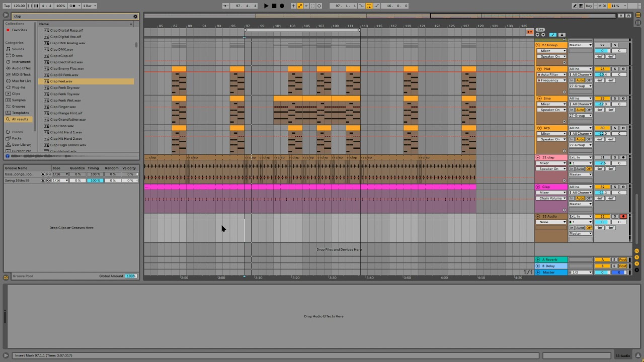Adjust Global Amount groove slider

tap(131, 276)
